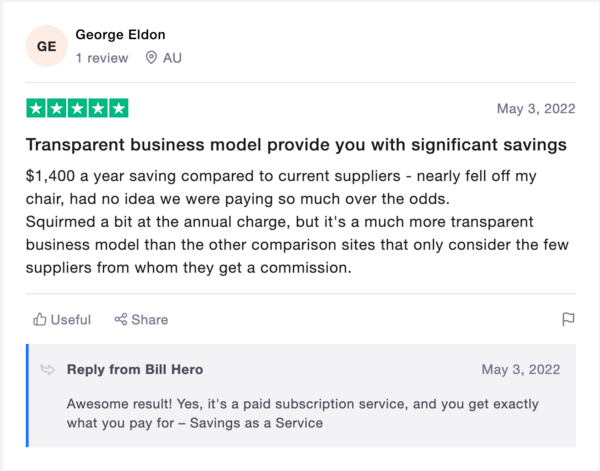Click the fifth green rating star
The height and width of the screenshot is (471, 600).
click(x=119, y=108)
